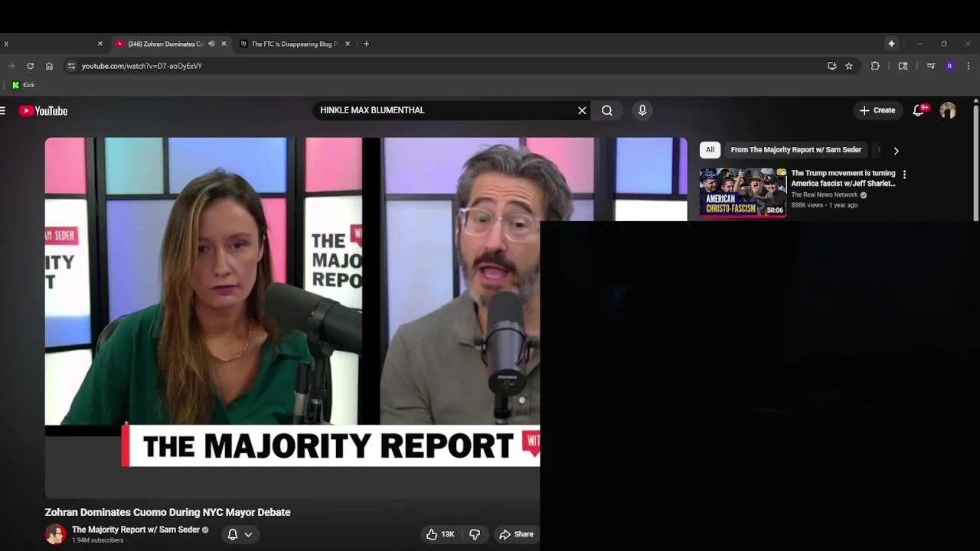Open the browser home page
The height and width of the screenshot is (551, 980).
coord(49,66)
